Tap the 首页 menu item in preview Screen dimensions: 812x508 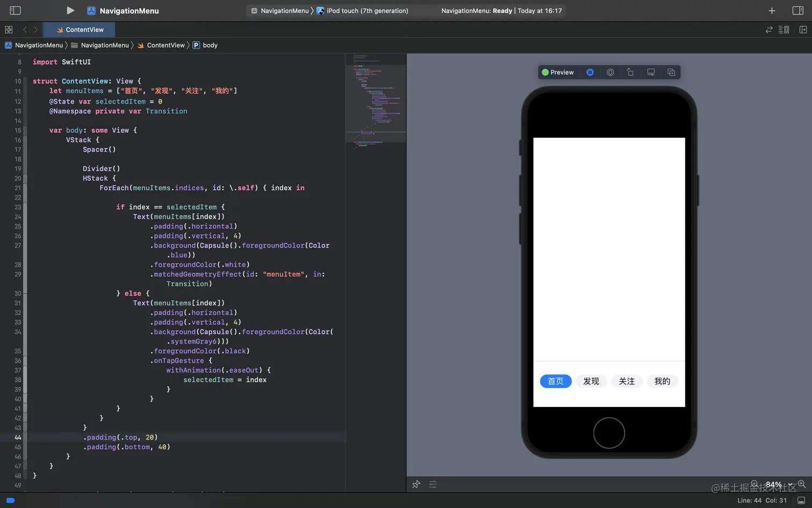coord(555,381)
